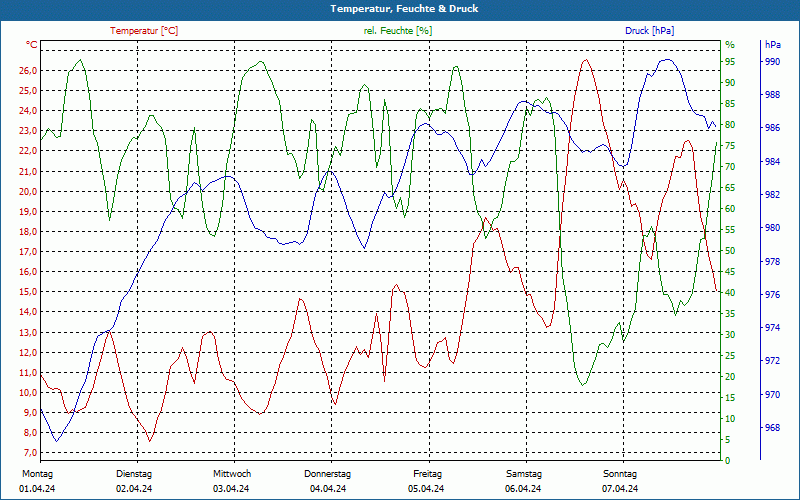800x500 pixels.
Task: Click the "980" pressure axis value
Action: click(772, 228)
